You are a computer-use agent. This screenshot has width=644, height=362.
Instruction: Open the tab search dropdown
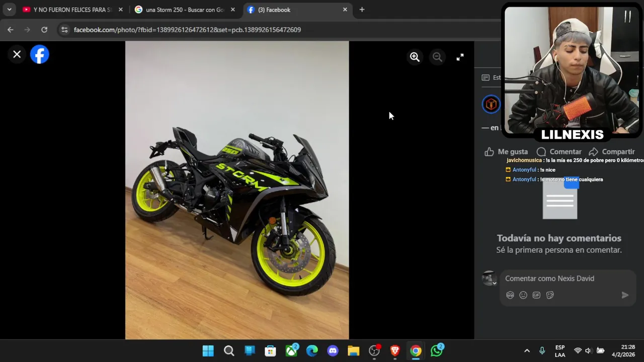click(9, 10)
